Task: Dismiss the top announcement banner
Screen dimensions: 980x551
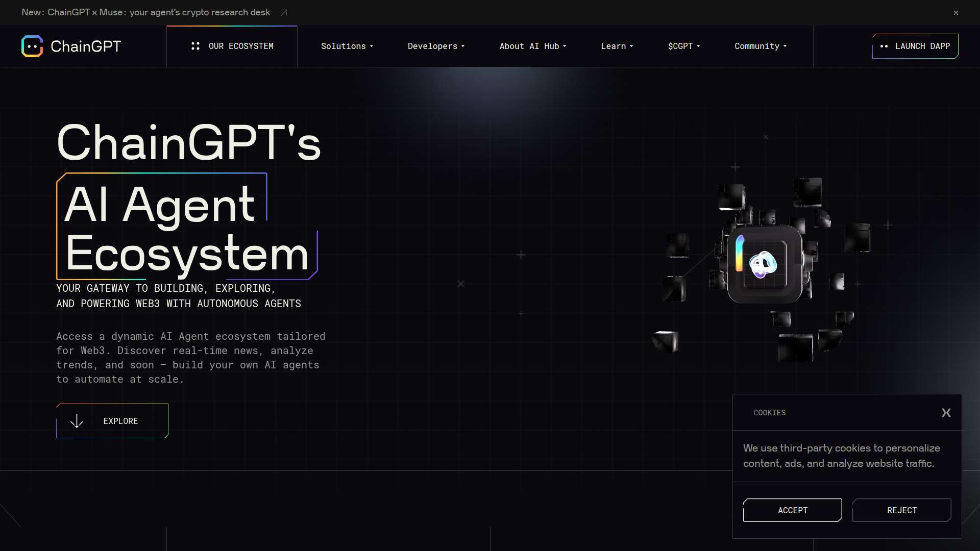Action: [x=956, y=13]
